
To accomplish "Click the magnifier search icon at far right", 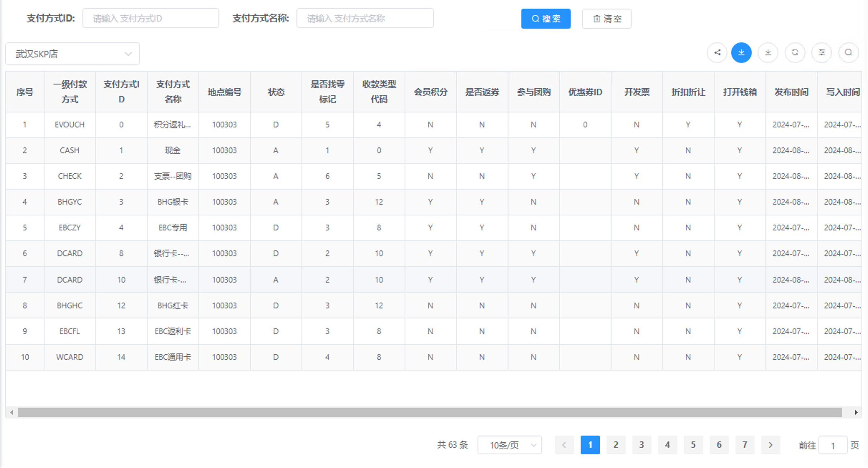I will point(848,53).
